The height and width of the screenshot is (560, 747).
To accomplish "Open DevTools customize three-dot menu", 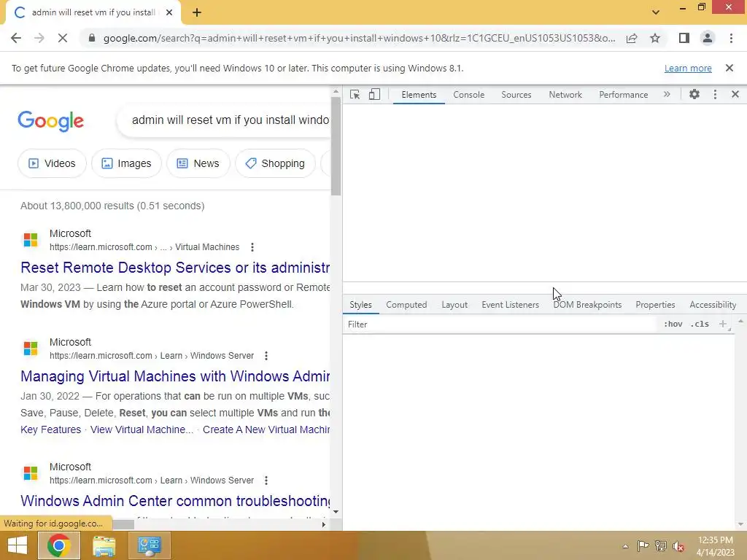I will click(x=715, y=94).
